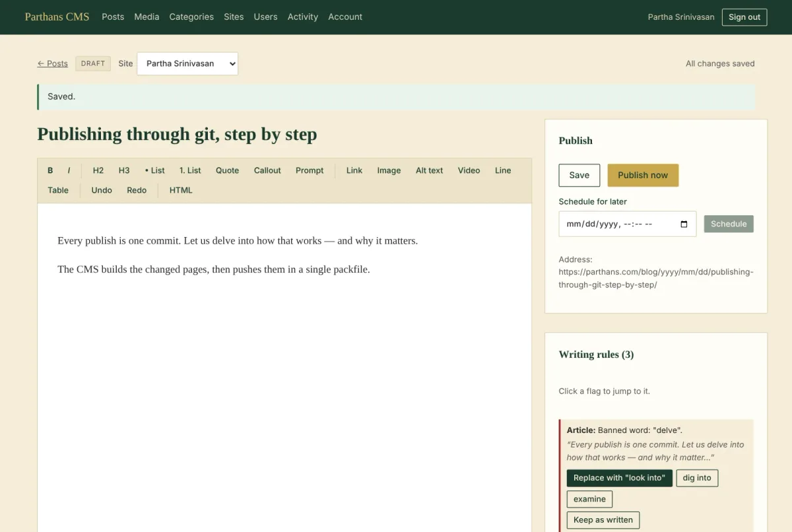This screenshot has height=532, width=792.
Task: Open the Sites section
Action: [x=234, y=17]
